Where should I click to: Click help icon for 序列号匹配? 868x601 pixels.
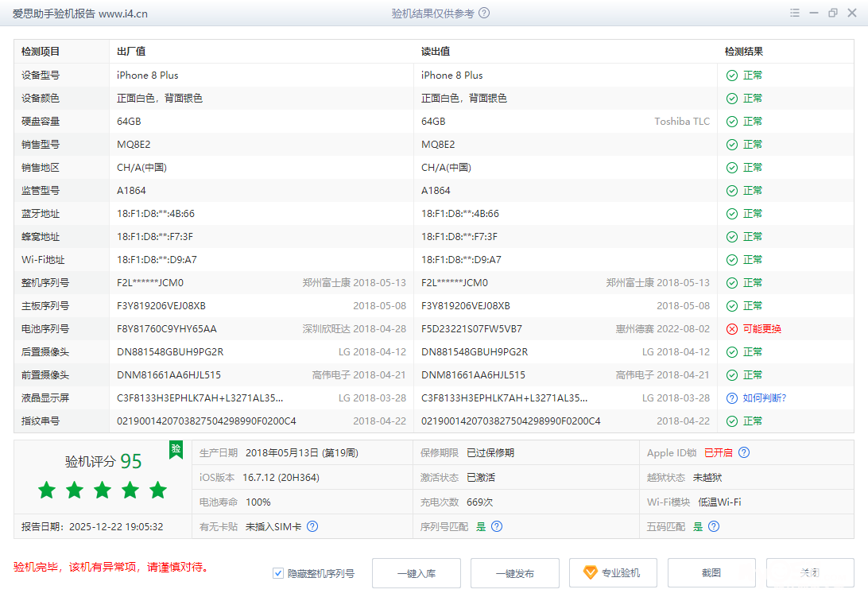(x=497, y=526)
